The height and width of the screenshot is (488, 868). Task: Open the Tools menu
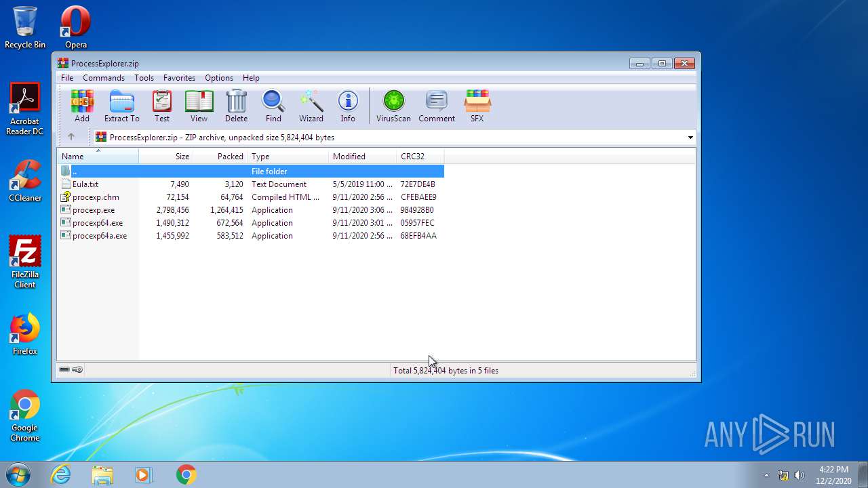[144, 78]
